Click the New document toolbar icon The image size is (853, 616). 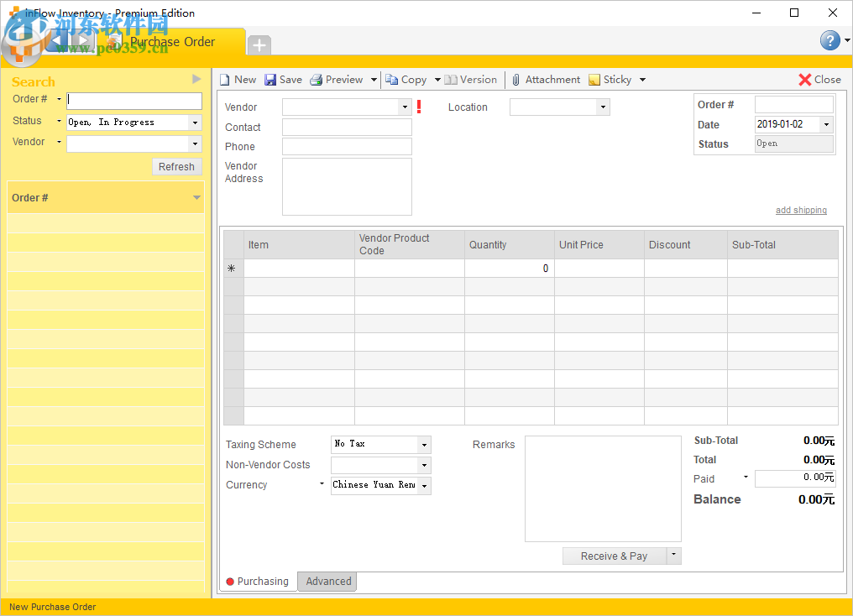tap(225, 80)
